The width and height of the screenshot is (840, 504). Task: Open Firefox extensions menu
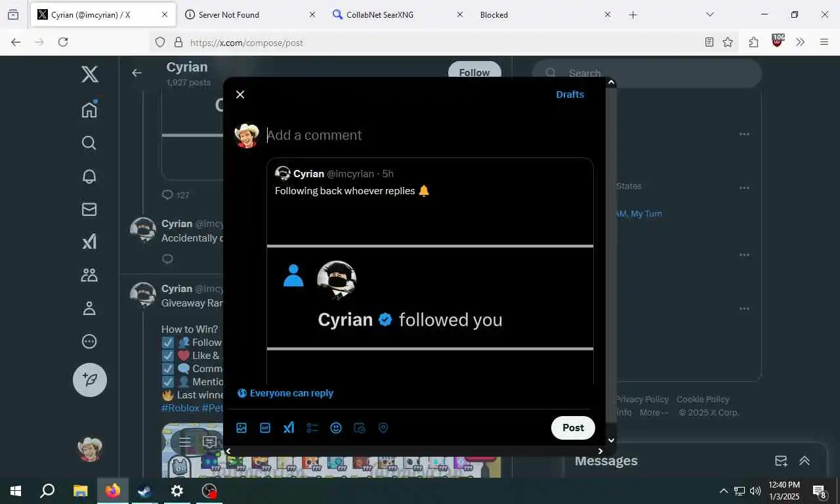pos(753,42)
